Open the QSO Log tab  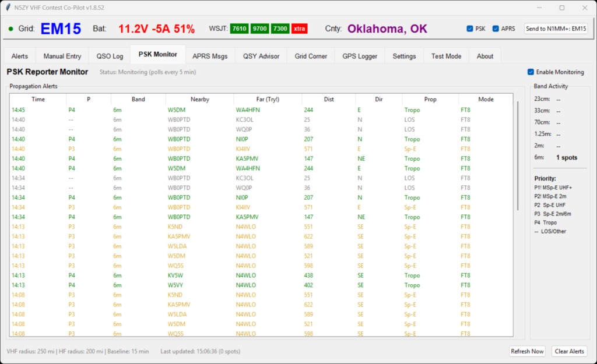click(110, 56)
